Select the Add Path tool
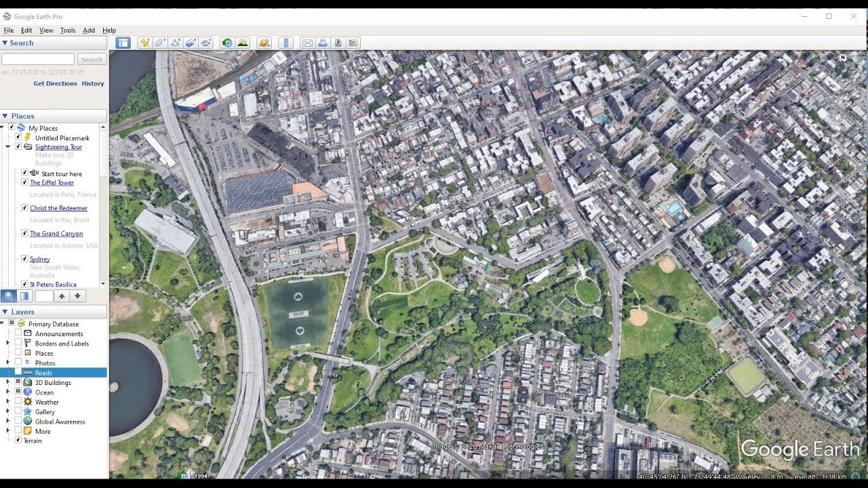The height and width of the screenshot is (488, 868). (x=176, y=43)
